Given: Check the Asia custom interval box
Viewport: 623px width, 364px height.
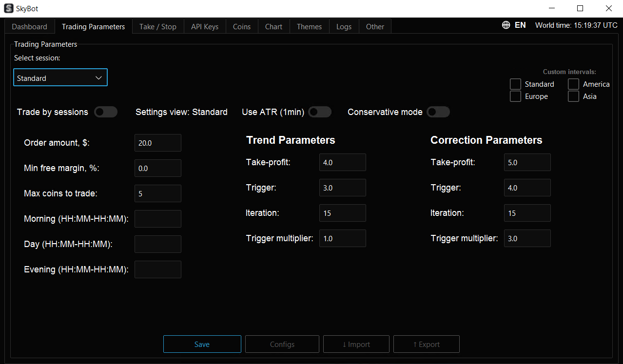Looking at the screenshot, I should 573,96.
